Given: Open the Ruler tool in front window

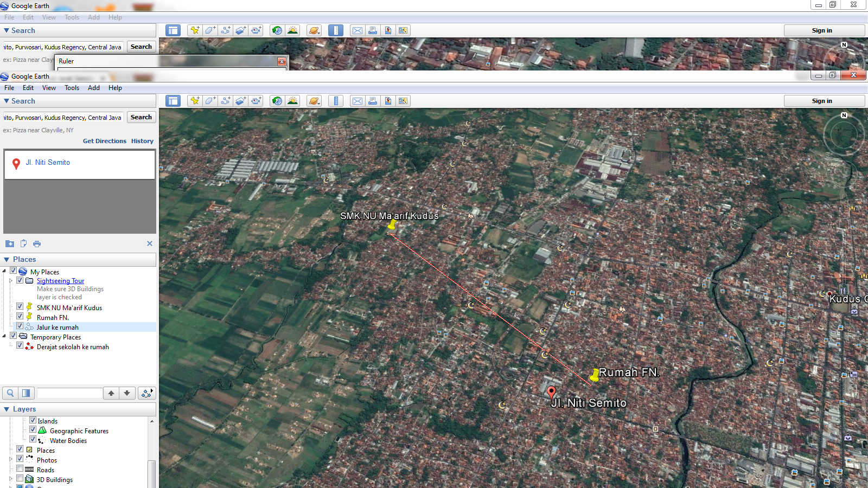Looking at the screenshot, I should pos(336,101).
